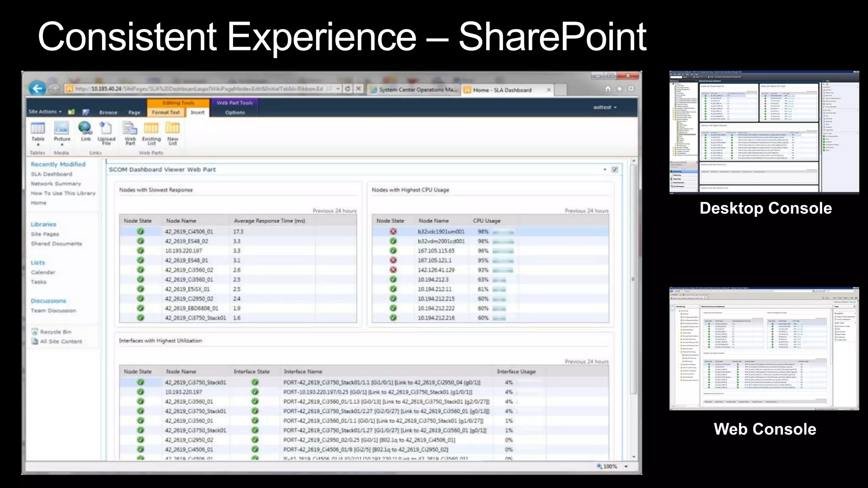Click green state icon for b32vdm2001cd001
Image resolution: width=868 pixels, height=488 pixels.
coord(393,241)
